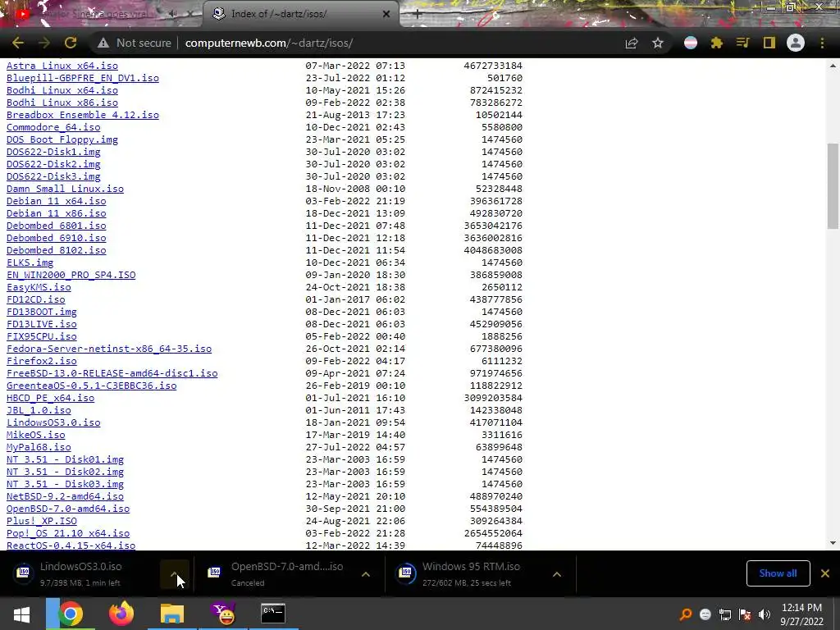This screenshot has height=630, width=840.
Task: Close the Index of /~dartz/isos/ tab
Action: pyautogui.click(x=386, y=14)
